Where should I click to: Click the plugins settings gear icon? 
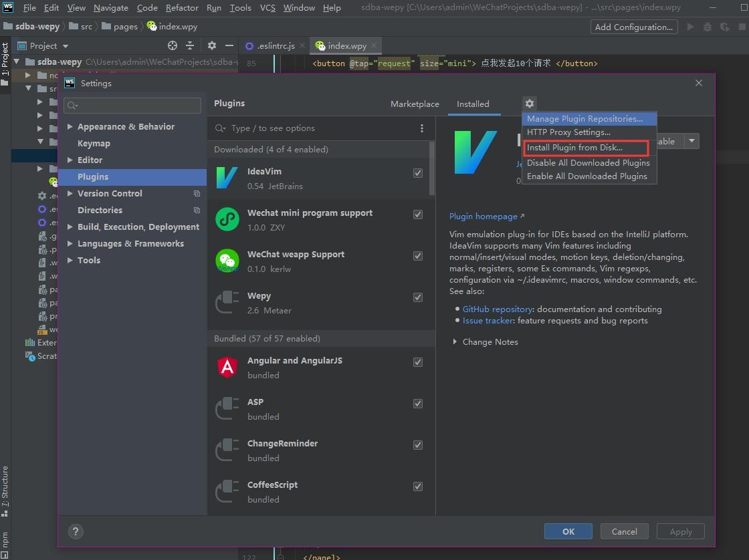tap(529, 103)
